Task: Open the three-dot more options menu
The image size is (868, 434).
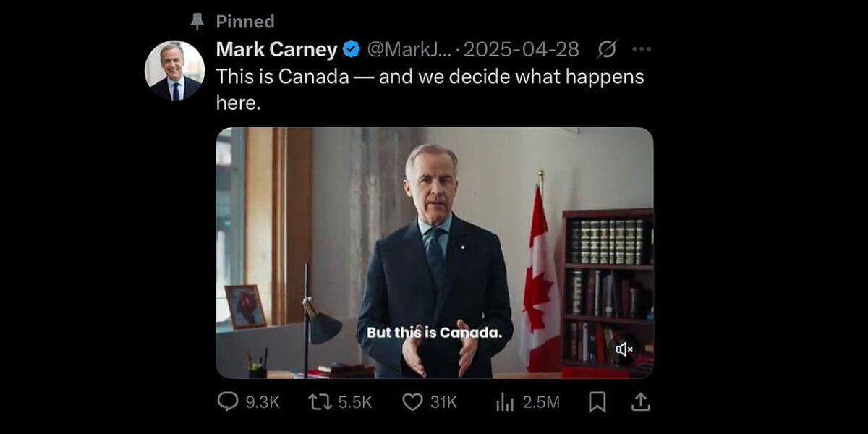Action: (642, 49)
